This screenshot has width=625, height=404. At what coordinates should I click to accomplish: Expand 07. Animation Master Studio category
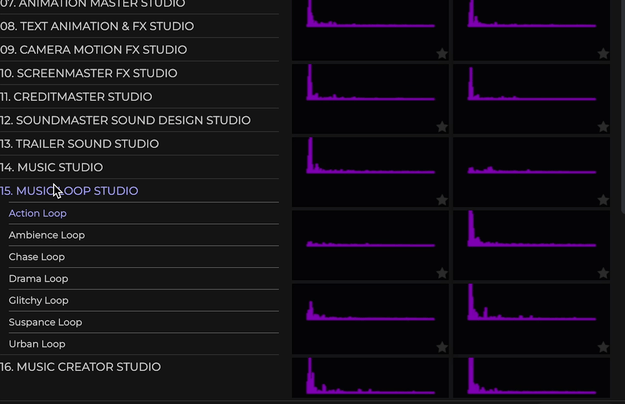coord(93,4)
